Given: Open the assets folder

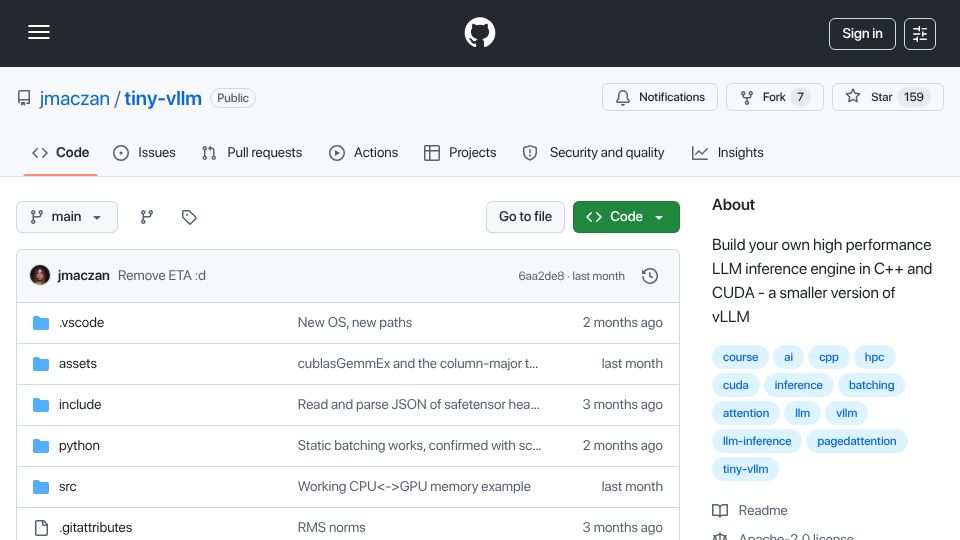Looking at the screenshot, I should (78, 364).
